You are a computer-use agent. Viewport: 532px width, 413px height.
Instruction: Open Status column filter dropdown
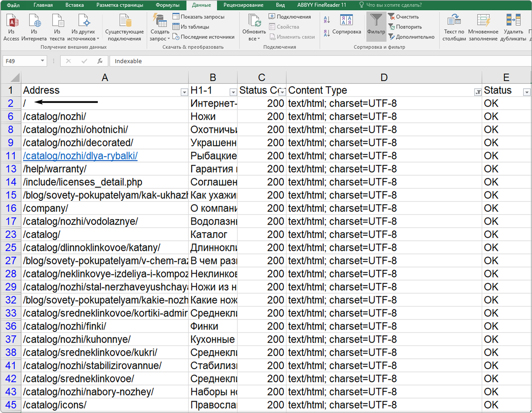(x=527, y=92)
